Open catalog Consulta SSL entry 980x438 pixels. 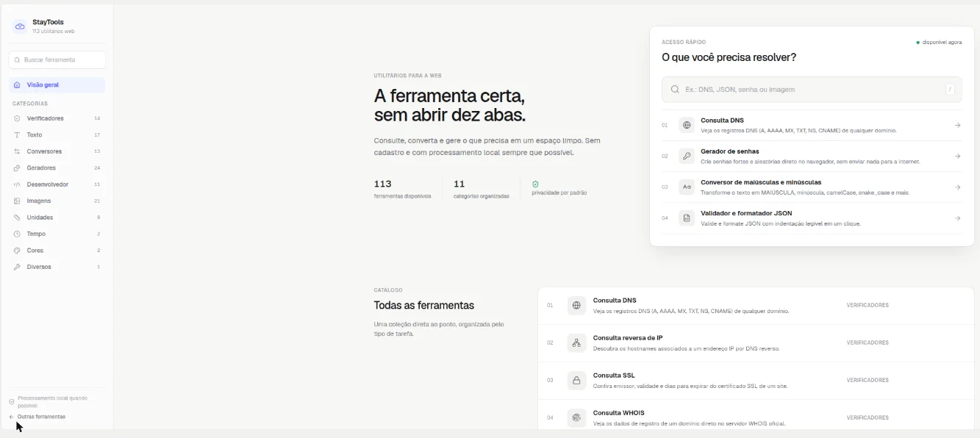614,376
